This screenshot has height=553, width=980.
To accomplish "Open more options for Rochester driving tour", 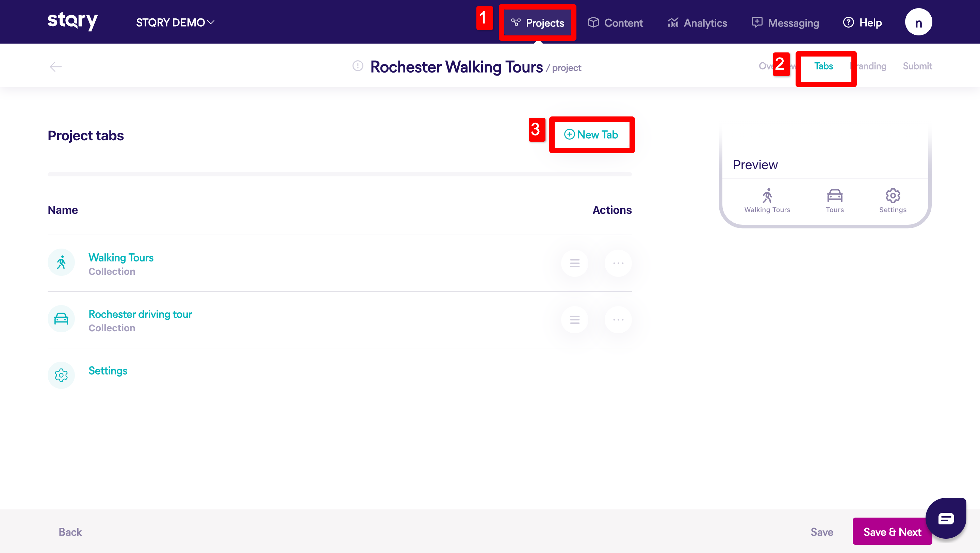I will pyautogui.click(x=618, y=320).
